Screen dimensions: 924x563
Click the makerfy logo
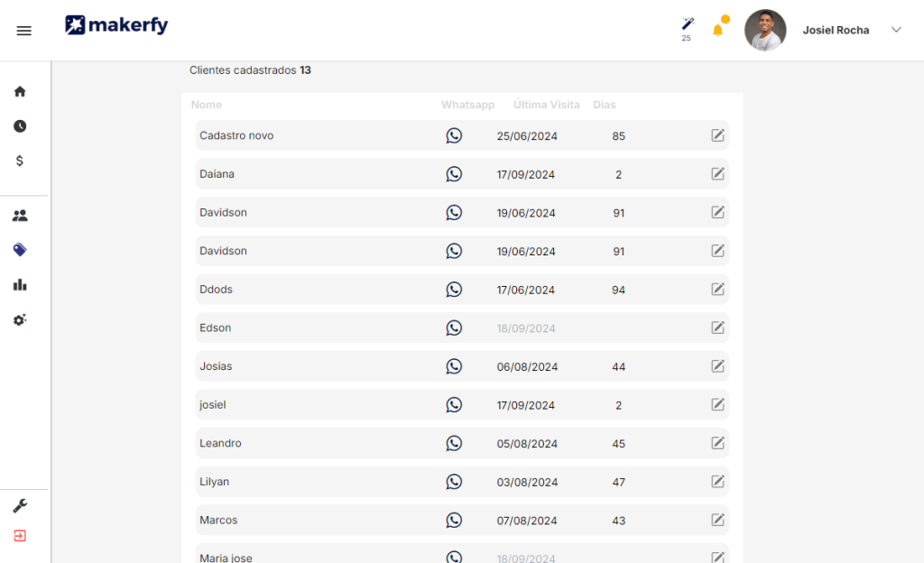pos(116,24)
